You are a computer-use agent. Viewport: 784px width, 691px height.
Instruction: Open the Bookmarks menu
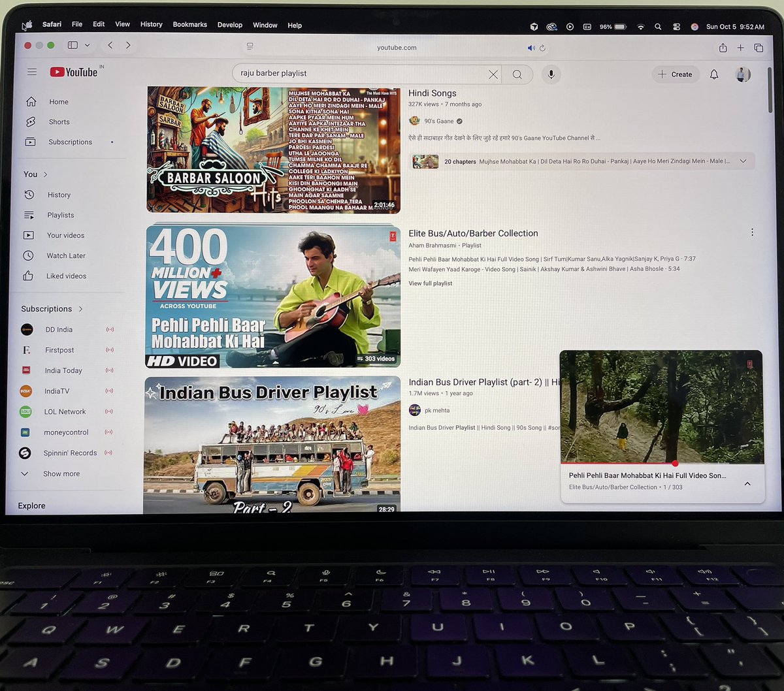pyautogui.click(x=190, y=25)
